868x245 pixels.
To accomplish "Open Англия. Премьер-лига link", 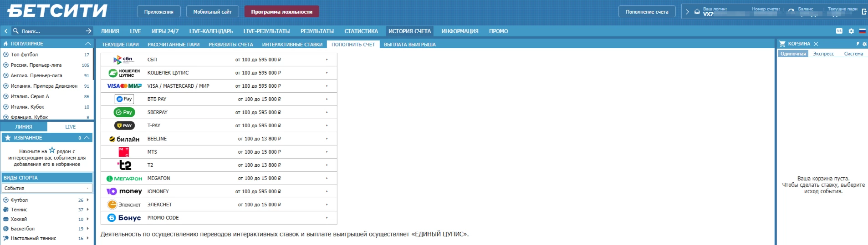I will [x=36, y=75].
